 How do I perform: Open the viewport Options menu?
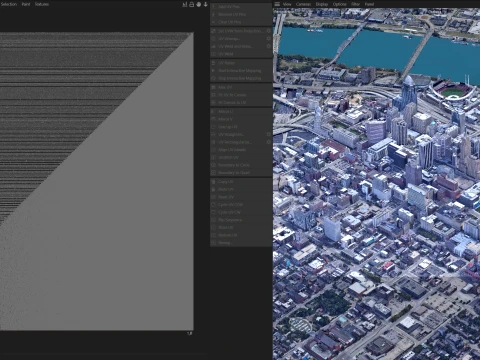point(340,4)
